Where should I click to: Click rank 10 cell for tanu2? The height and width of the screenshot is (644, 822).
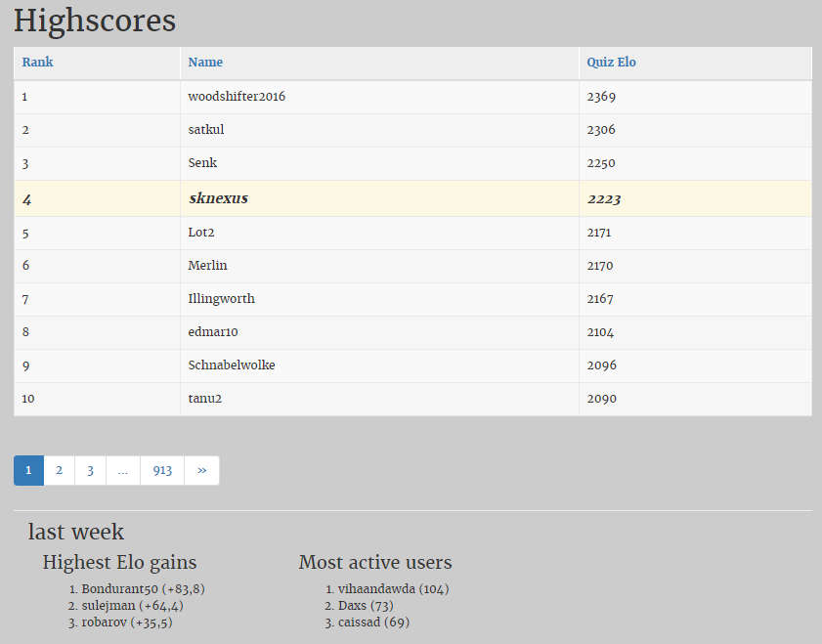(x=28, y=399)
